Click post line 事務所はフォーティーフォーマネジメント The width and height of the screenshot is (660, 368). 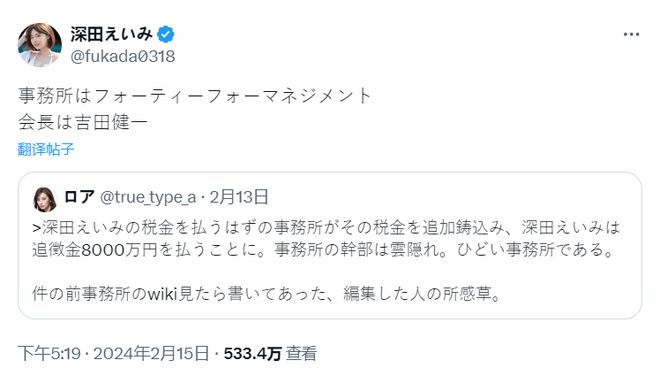pos(195,96)
